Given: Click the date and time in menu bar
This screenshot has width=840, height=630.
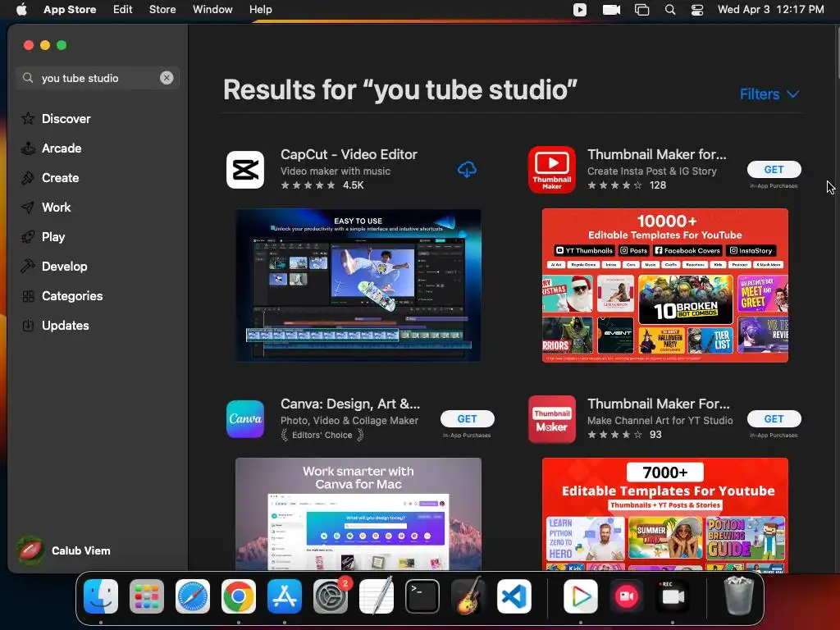Looking at the screenshot, I should click(771, 9).
